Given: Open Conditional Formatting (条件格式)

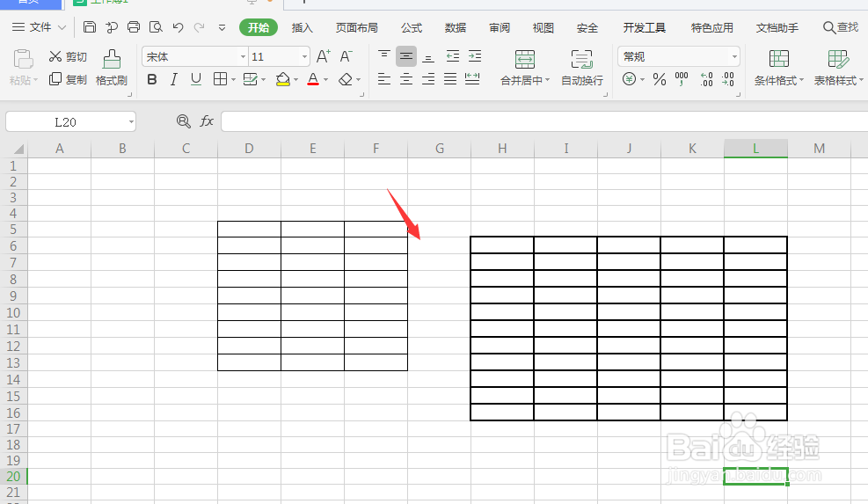Looking at the screenshot, I should click(778, 67).
